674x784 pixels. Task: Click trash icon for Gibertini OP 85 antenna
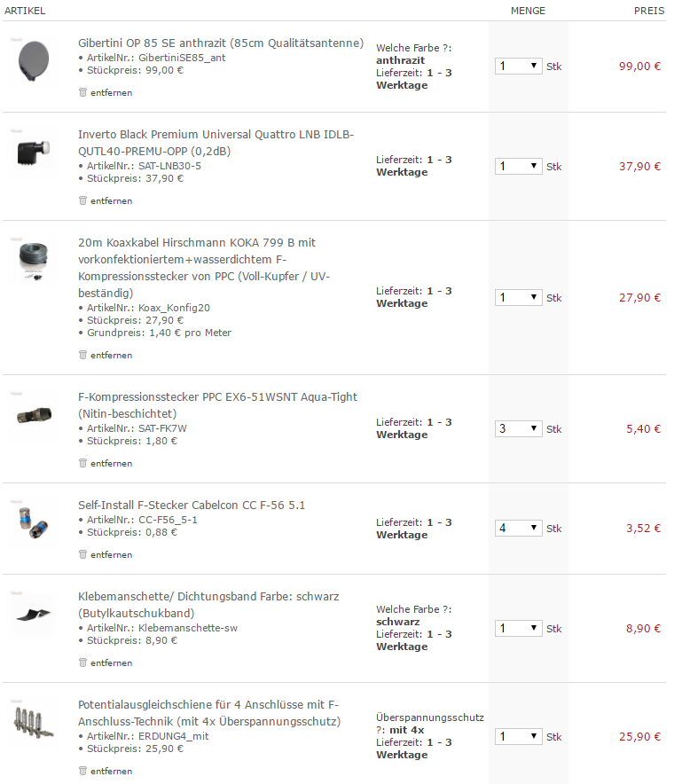pyautogui.click(x=82, y=92)
